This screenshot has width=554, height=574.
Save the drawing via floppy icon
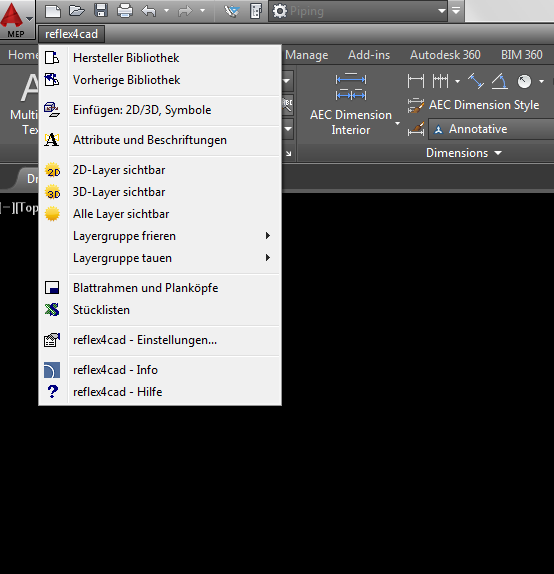[x=101, y=11]
